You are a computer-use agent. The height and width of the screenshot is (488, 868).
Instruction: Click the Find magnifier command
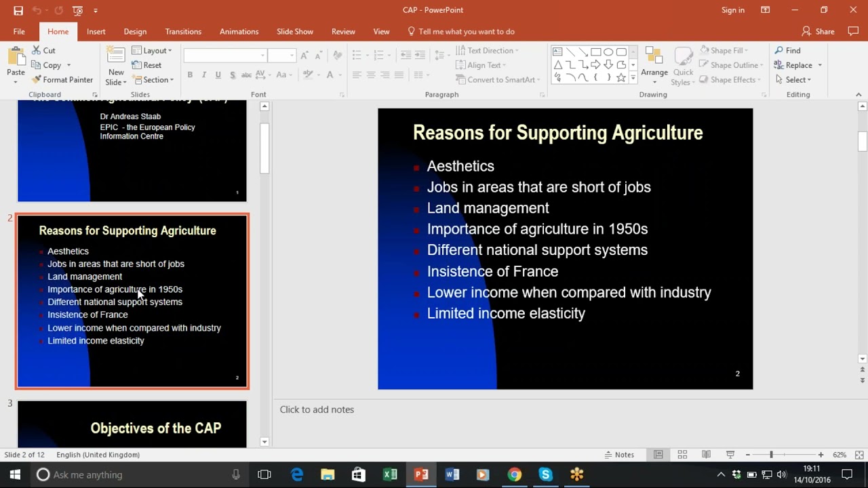[x=788, y=50]
